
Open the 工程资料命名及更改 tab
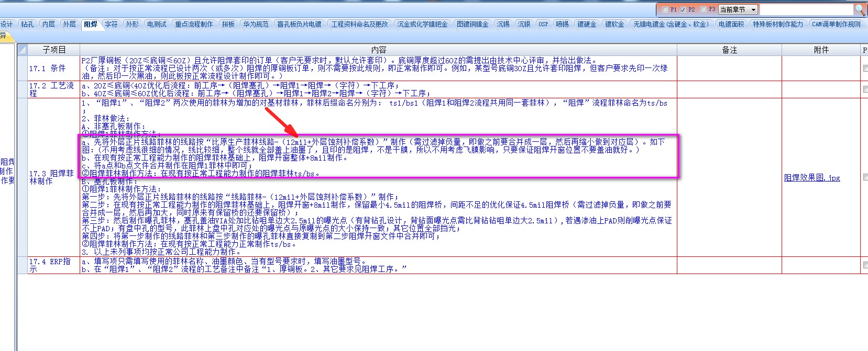360,24
